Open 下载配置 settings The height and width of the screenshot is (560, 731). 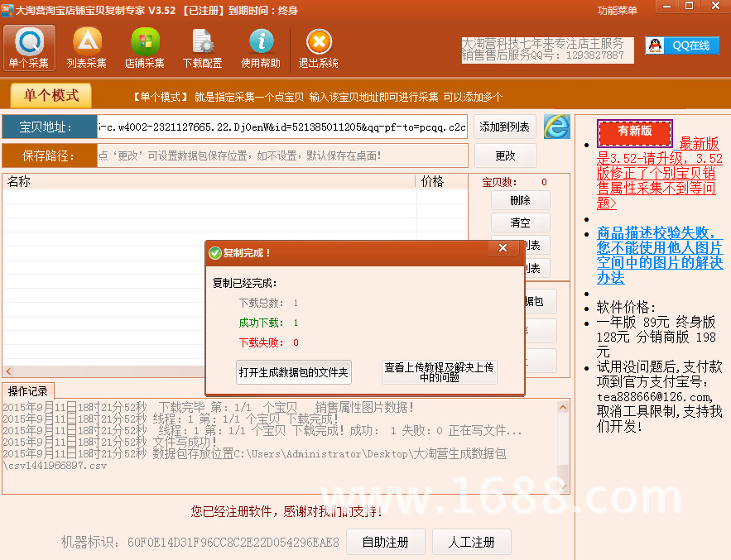click(x=202, y=48)
